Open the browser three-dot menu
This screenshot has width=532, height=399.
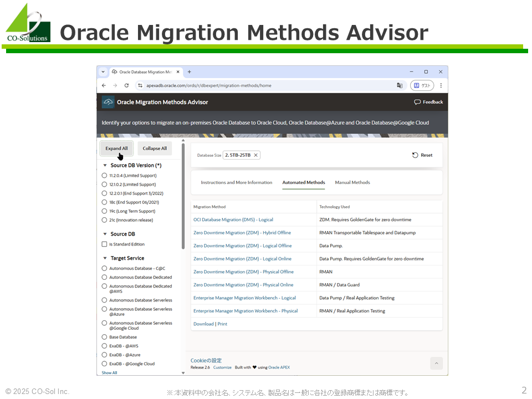[441, 85]
